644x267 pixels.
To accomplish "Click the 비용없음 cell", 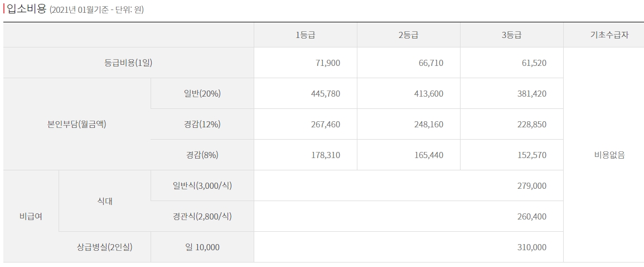I will point(609,155).
